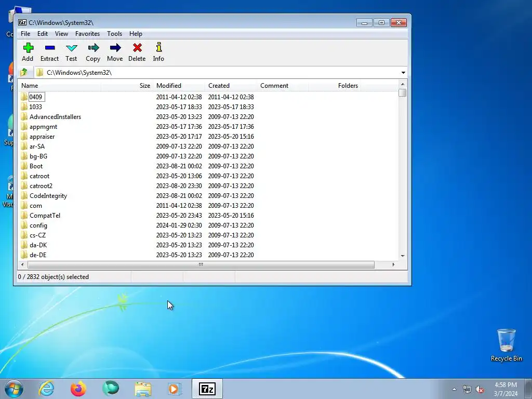This screenshot has height=399, width=532.
Task: Open the Favorites menu
Action: click(x=87, y=34)
